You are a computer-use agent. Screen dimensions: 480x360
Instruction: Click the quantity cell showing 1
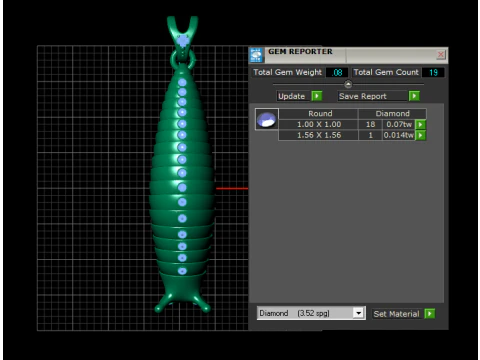point(370,135)
